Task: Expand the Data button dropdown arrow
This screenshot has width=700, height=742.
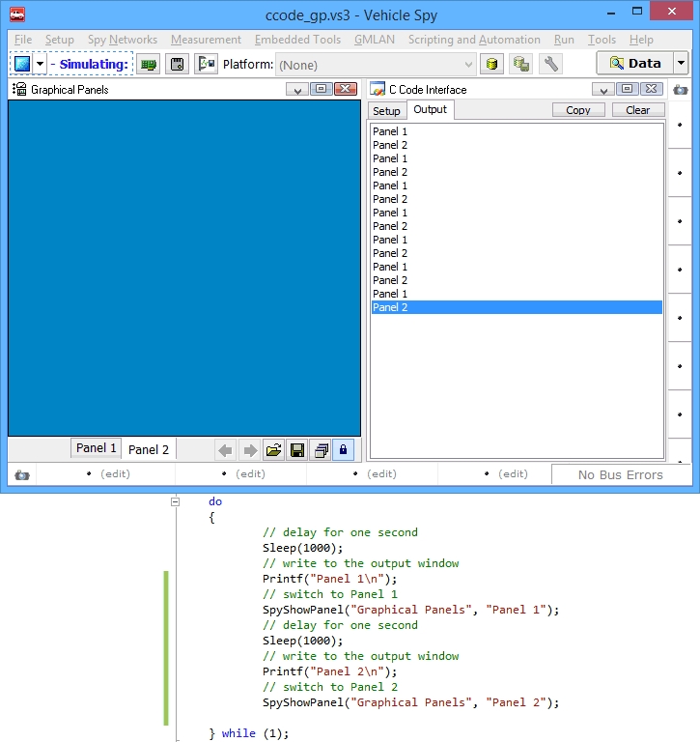Action: [681, 64]
